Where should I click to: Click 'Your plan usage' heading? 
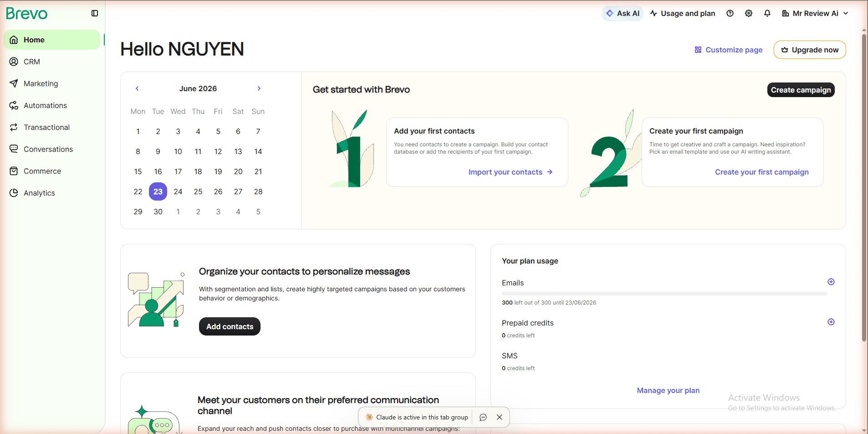[530, 261]
